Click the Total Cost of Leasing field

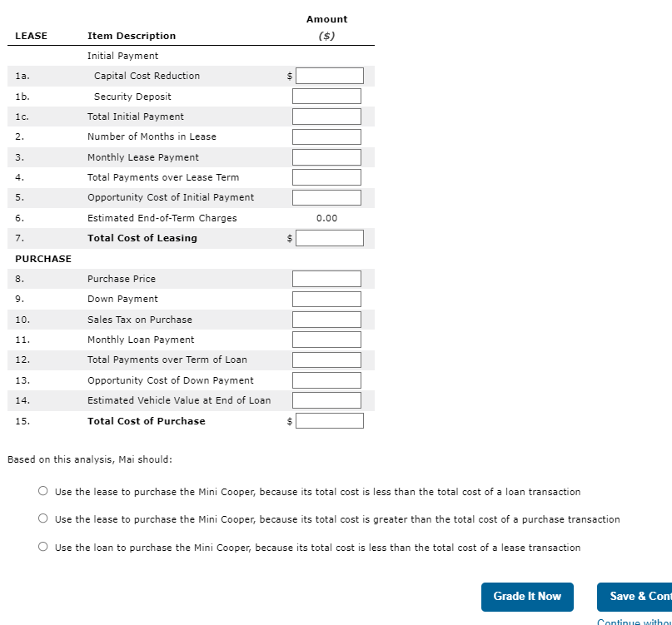330,238
